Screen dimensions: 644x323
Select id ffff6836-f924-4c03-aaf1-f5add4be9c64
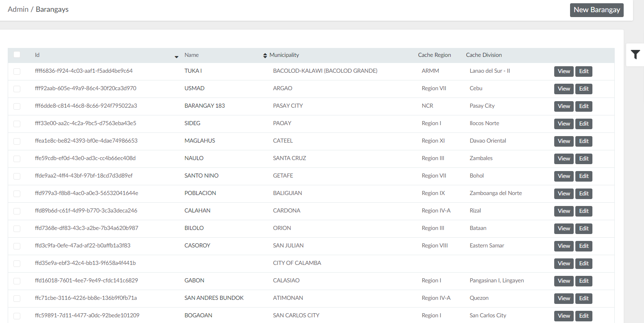(x=84, y=71)
